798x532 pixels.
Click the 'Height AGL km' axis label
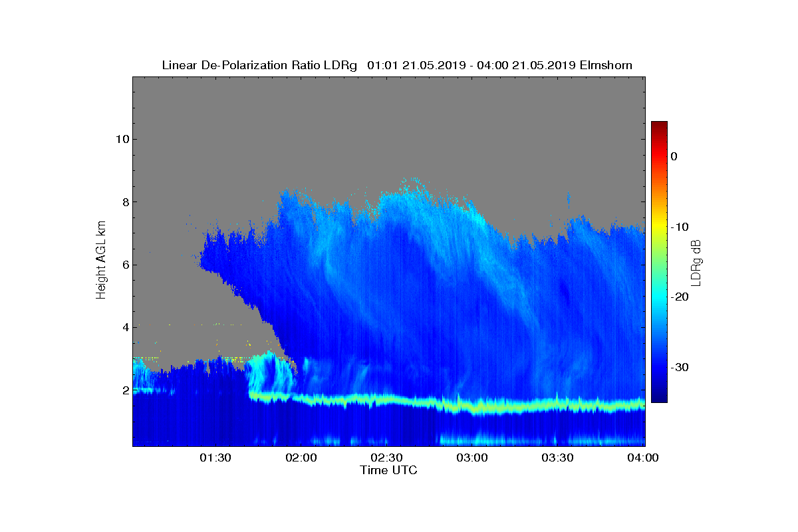point(101,261)
